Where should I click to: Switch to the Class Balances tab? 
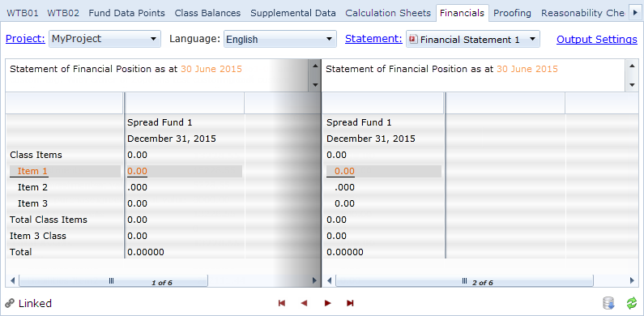pos(207,13)
